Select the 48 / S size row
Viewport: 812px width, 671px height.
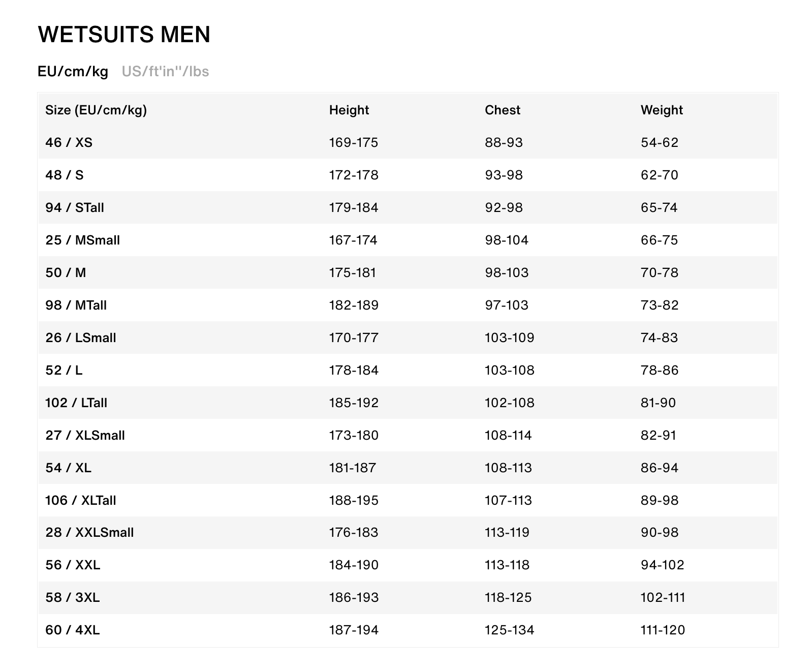pos(64,175)
